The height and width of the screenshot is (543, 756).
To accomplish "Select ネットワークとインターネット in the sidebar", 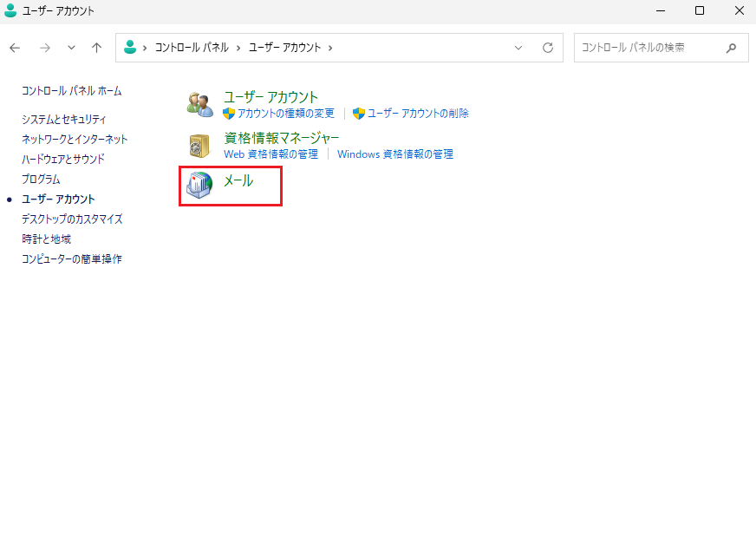I will click(75, 139).
